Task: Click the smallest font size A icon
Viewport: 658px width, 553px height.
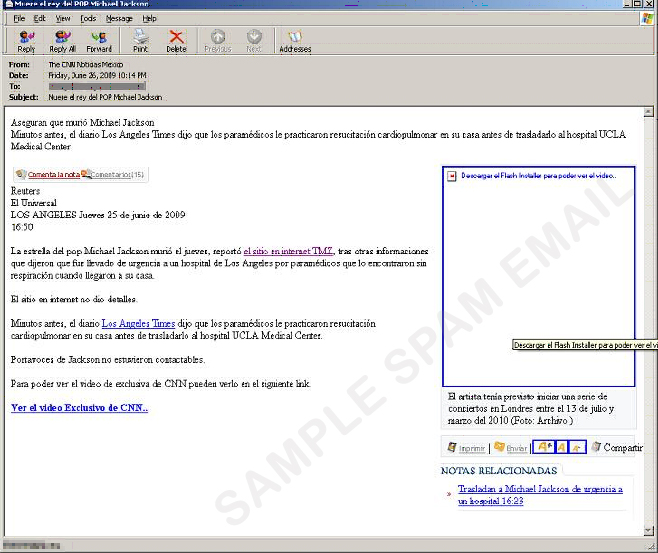Action: pyautogui.click(x=576, y=447)
